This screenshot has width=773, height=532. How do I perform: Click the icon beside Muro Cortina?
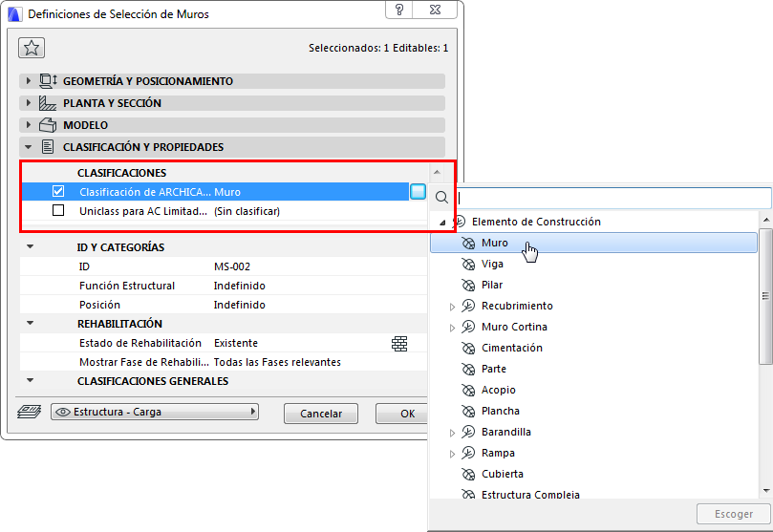coord(468,327)
